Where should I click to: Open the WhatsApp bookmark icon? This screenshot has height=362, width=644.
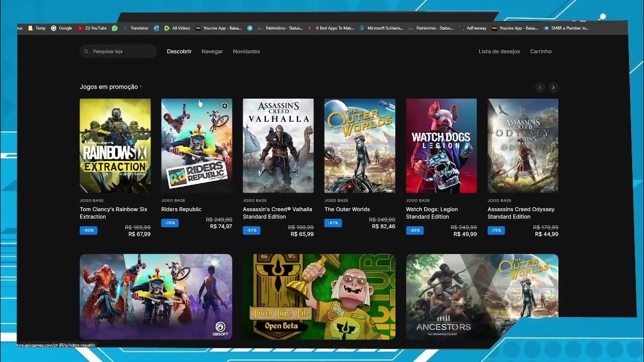click(115, 28)
